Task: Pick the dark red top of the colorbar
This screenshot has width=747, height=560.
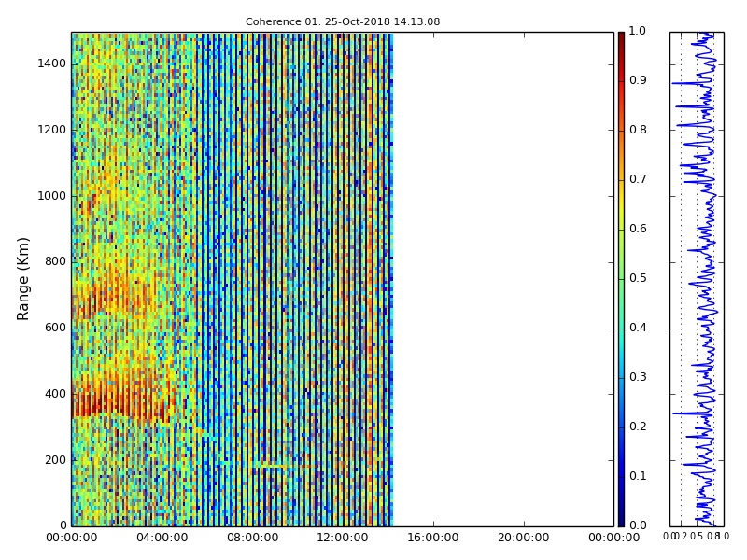Action: [621, 40]
